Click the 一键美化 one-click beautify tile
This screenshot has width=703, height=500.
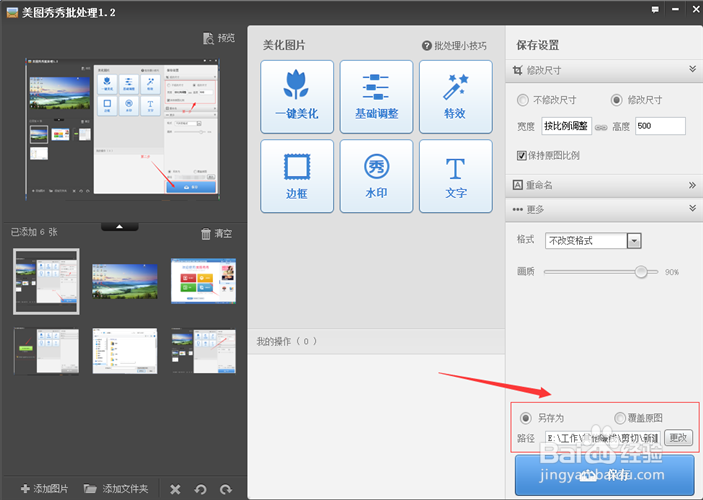click(x=297, y=97)
